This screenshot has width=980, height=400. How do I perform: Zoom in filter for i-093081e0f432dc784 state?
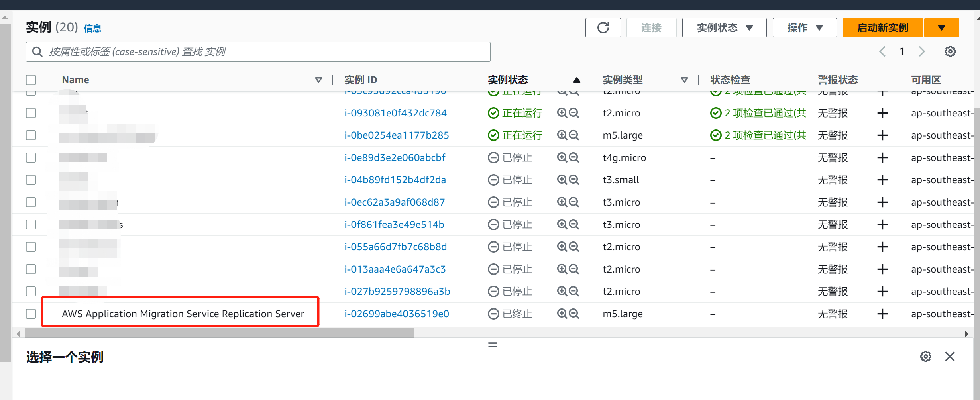coord(562,113)
